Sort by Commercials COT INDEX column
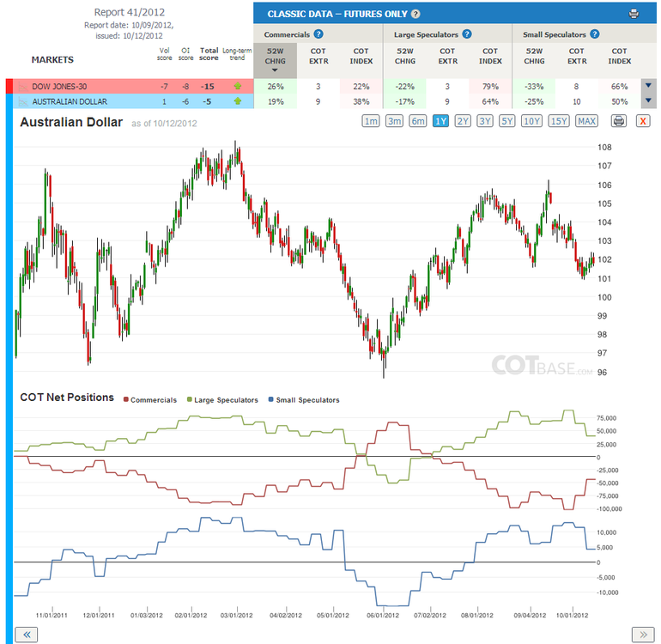 point(361,56)
